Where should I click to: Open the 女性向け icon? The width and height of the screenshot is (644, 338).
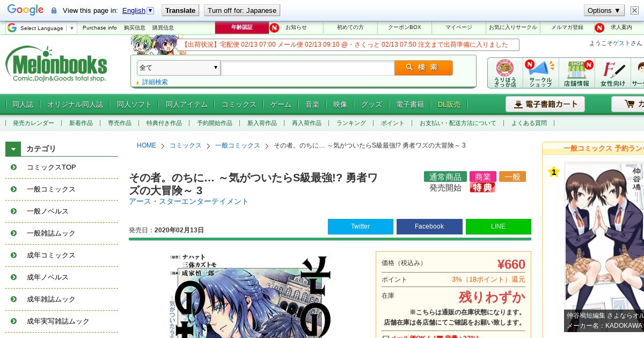click(612, 73)
